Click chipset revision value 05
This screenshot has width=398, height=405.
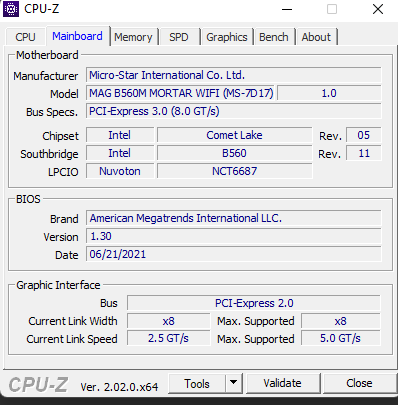point(364,135)
